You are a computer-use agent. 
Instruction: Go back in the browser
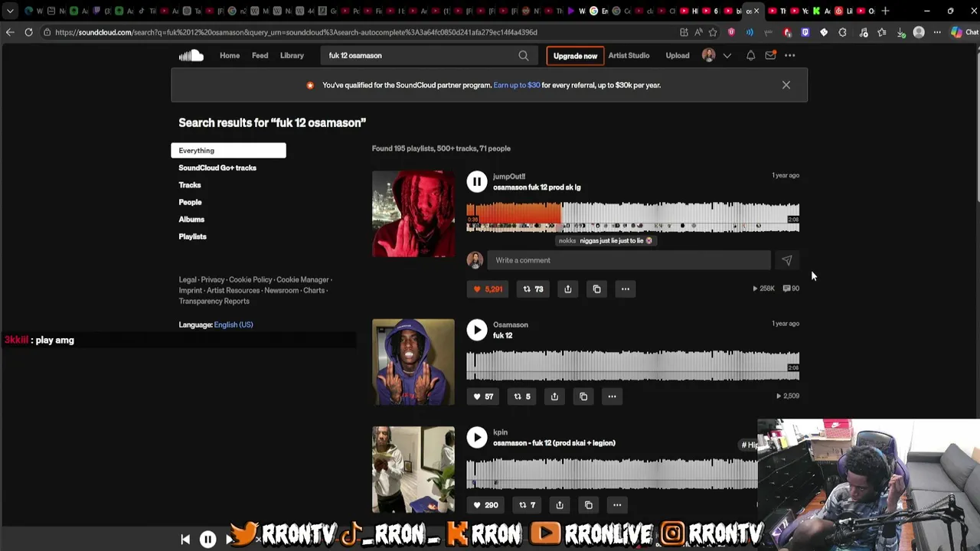click(10, 32)
